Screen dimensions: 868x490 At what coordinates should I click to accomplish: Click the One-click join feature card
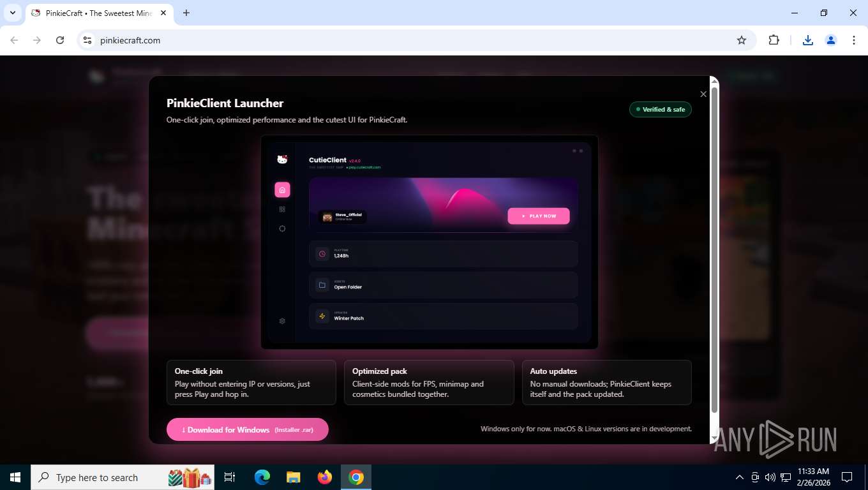pos(251,383)
